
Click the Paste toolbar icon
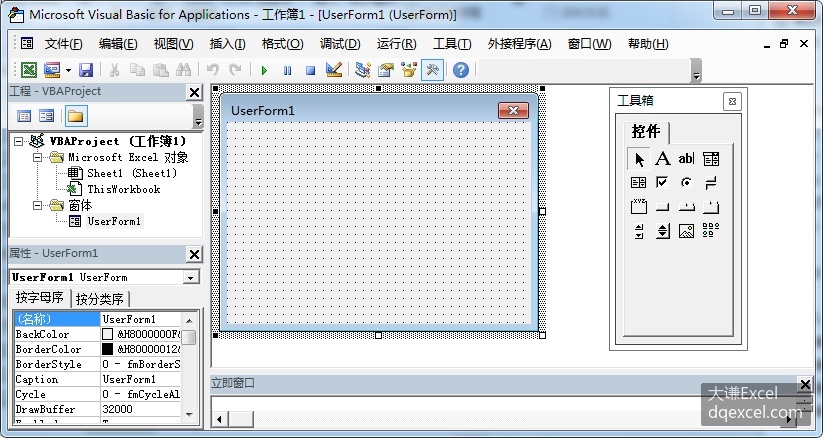[x=160, y=69]
